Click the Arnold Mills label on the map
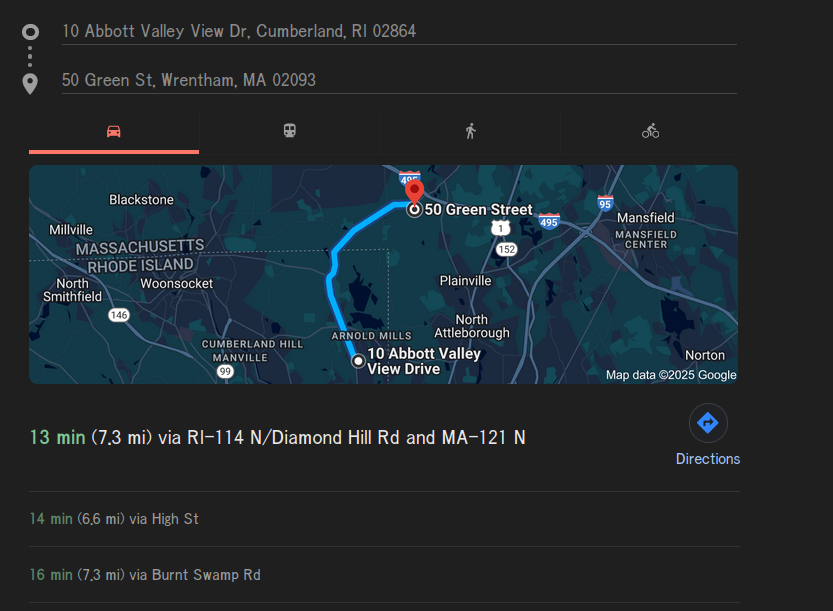Viewport: 833px width, 611px height. click(371, 336)
